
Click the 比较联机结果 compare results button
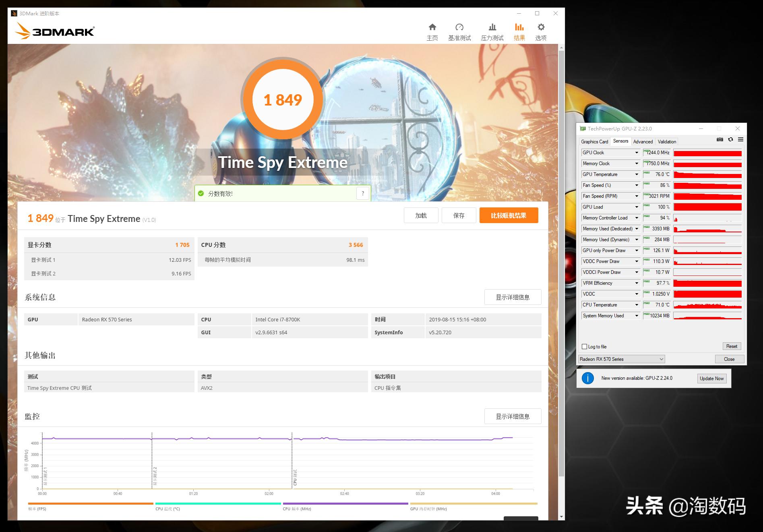509,215
